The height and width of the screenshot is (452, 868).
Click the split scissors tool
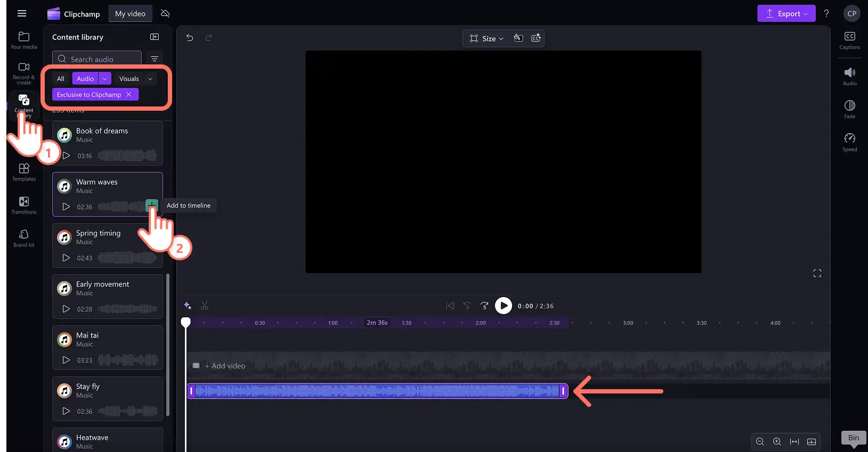tap(205, 306)
